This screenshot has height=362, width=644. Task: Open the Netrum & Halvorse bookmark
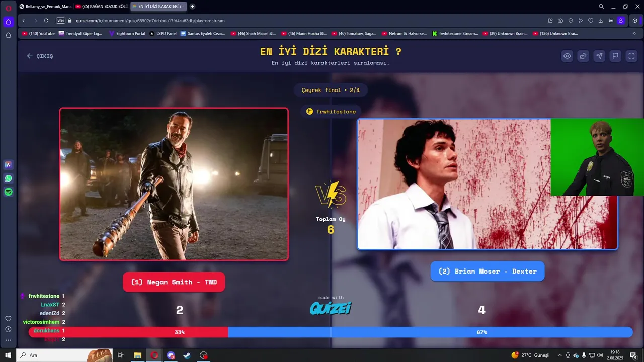point(404,34)
